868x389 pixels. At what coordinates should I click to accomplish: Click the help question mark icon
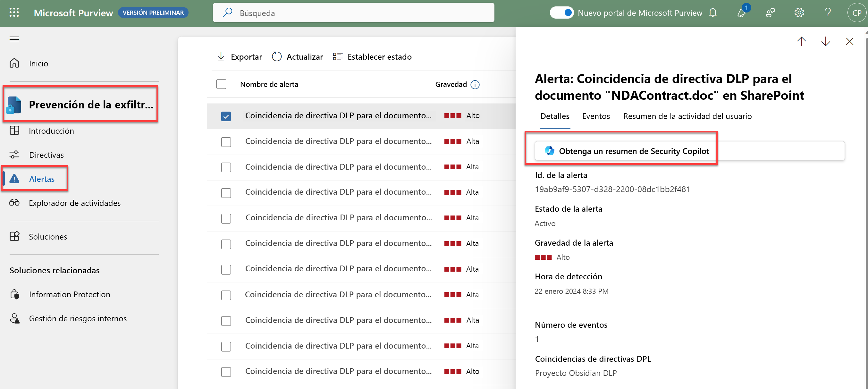pyautogui.click(x=828, y=13)
